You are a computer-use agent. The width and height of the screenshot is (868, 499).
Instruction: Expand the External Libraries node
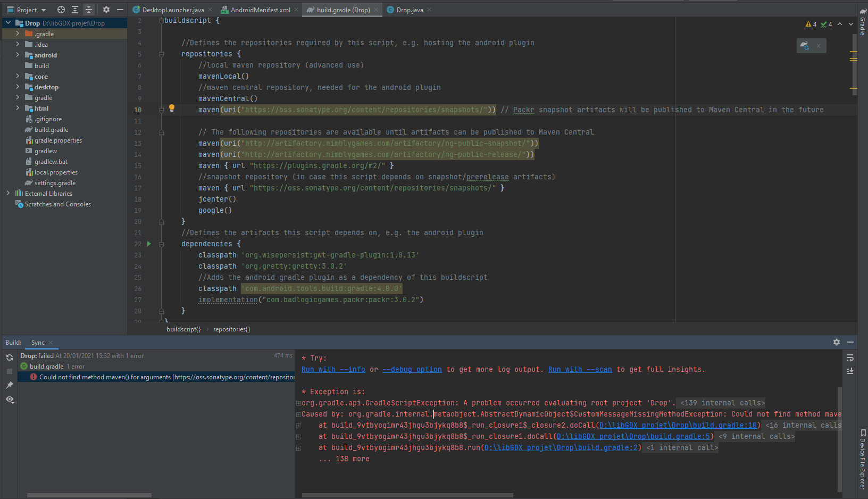pos(8,193)
